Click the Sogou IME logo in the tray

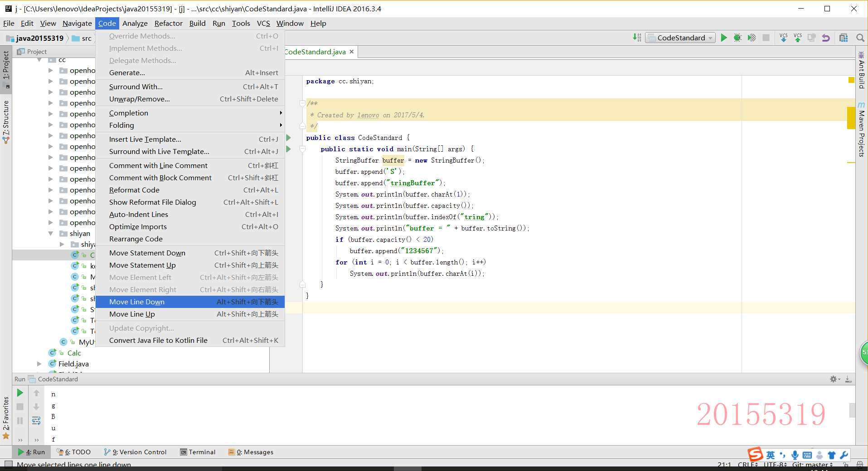pos(755,454)
